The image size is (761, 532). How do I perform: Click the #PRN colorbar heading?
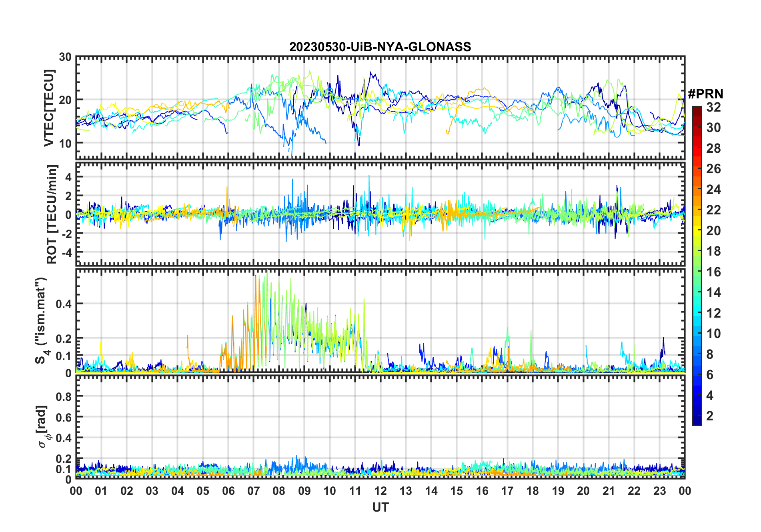(x=705, y=94)
